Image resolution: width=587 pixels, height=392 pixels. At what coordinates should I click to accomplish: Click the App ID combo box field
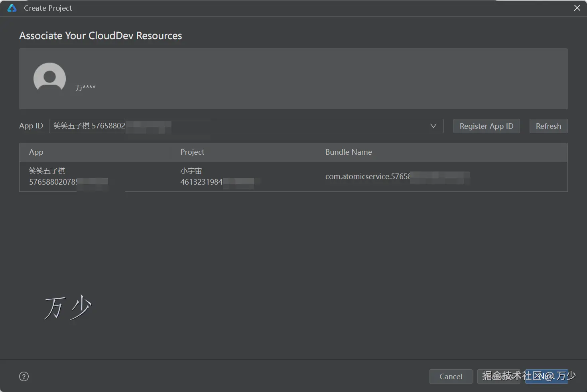239,126
